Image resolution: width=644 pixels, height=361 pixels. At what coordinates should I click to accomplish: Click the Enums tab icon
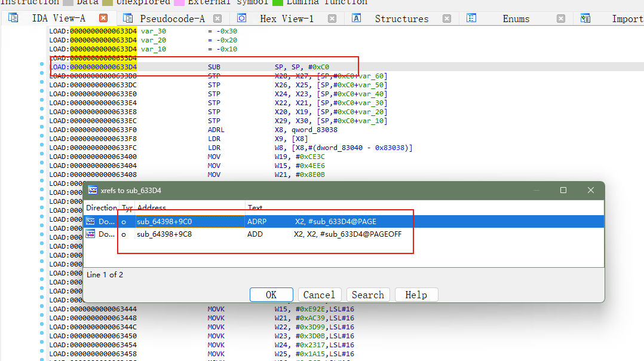click(471, 18)
